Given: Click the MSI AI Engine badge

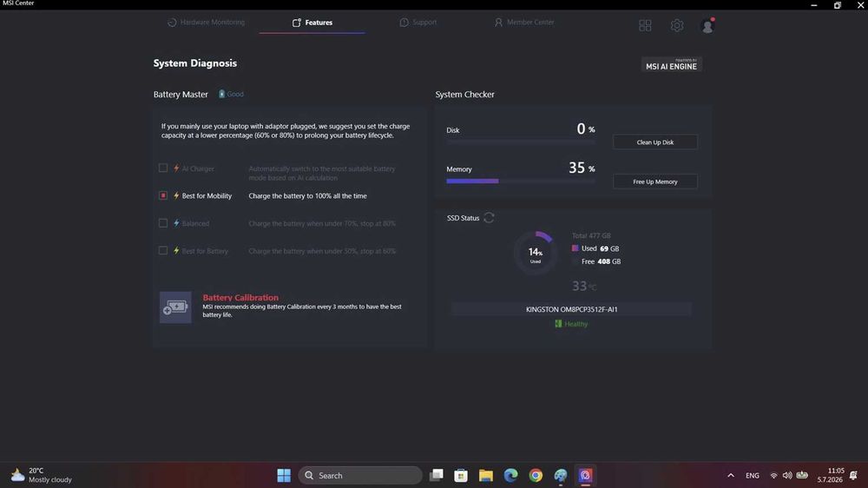Looking at the screenshot, I should coord(672,64).
